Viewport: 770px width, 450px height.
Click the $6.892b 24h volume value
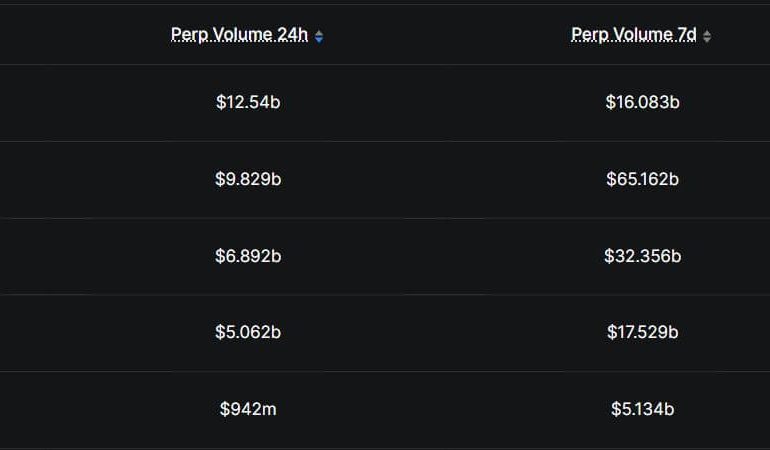click(248, 256)
